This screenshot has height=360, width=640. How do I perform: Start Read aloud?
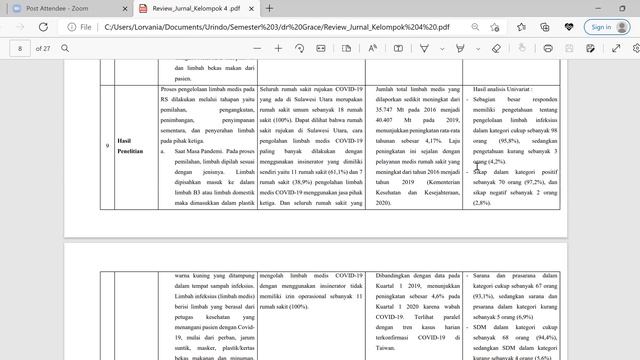click(373, 48)
